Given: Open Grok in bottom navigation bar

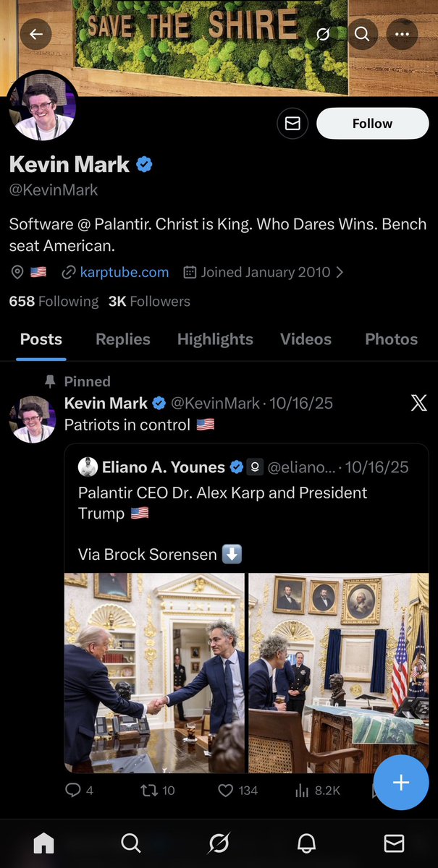Looking at the screenshot, I should [219, 843].
